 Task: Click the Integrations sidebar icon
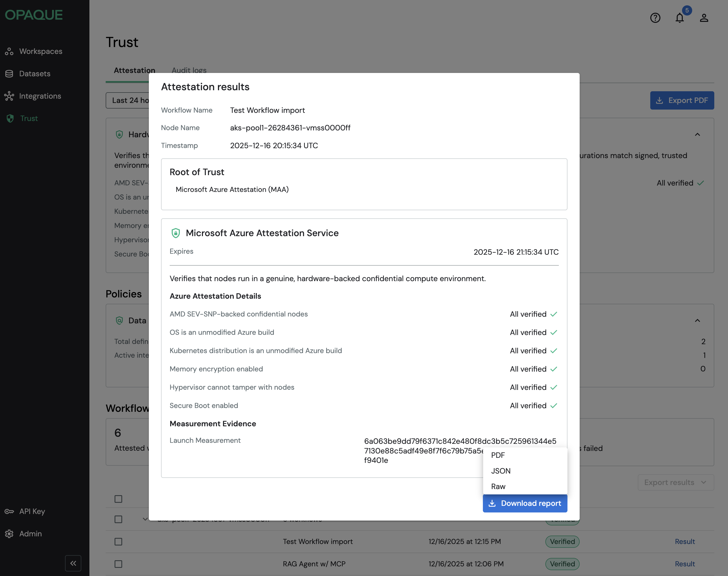coord(9,96)
